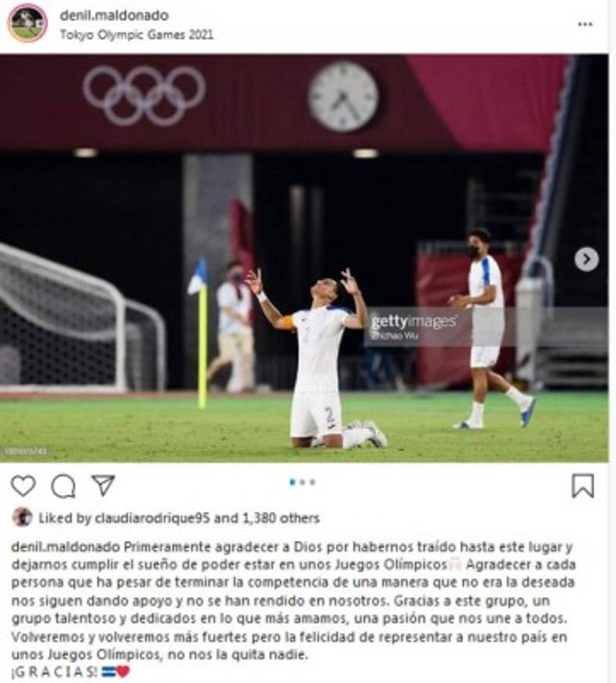The height and width of the screenshot is (683, 616).
Task: Open the three-dot more options menu
Action: tap(585, 24)
